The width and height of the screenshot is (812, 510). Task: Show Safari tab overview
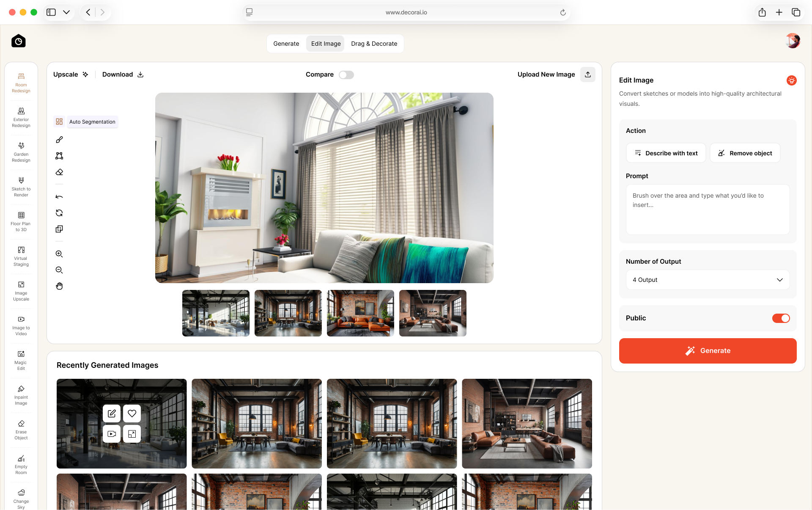click(x=796, y=12)
